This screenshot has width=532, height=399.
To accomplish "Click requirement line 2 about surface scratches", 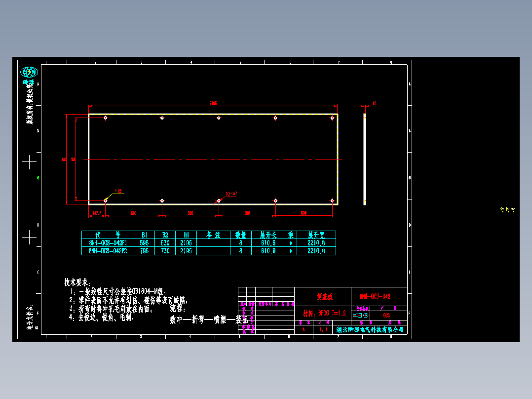I will (x=128, y=301).
